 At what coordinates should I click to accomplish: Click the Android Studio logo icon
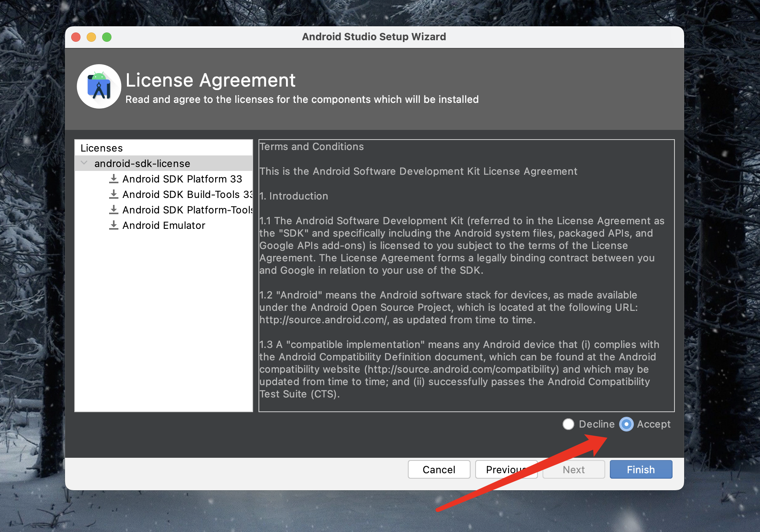[99, 87]
